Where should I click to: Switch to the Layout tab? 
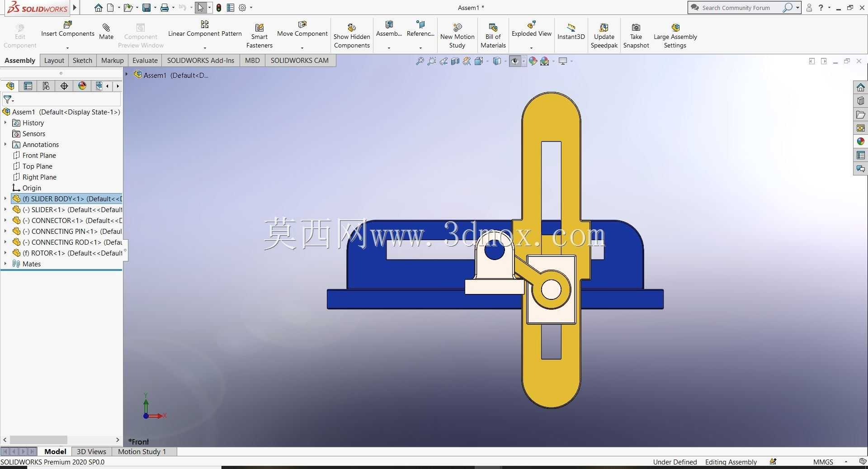click(x=54, y=61)
